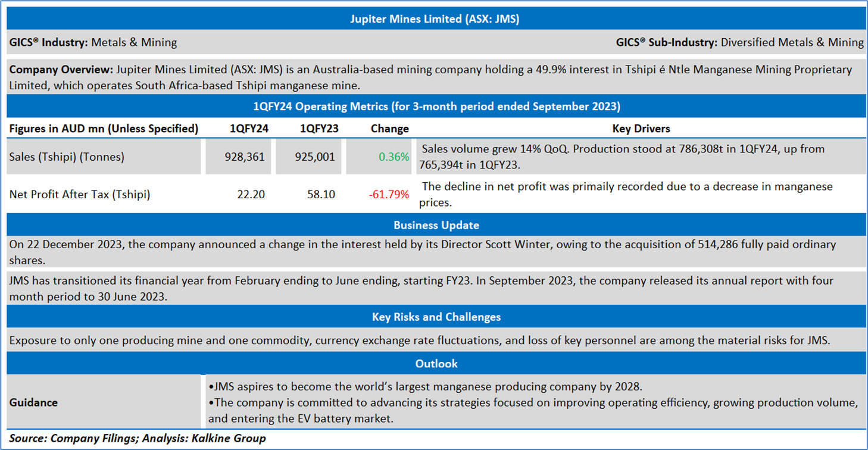The height and width of the screenshot is (450, 868).
Task: Select the green 0.36% change value
Action: pyautogui.click(x=394, y=157)
